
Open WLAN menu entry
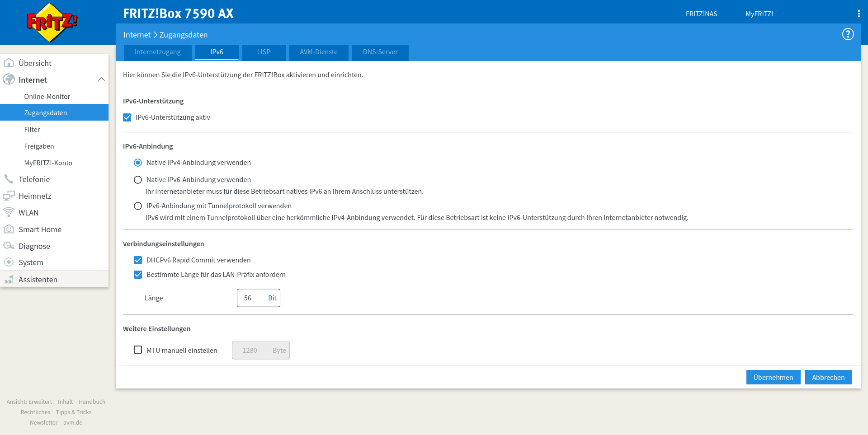click(x=54, y=212)
